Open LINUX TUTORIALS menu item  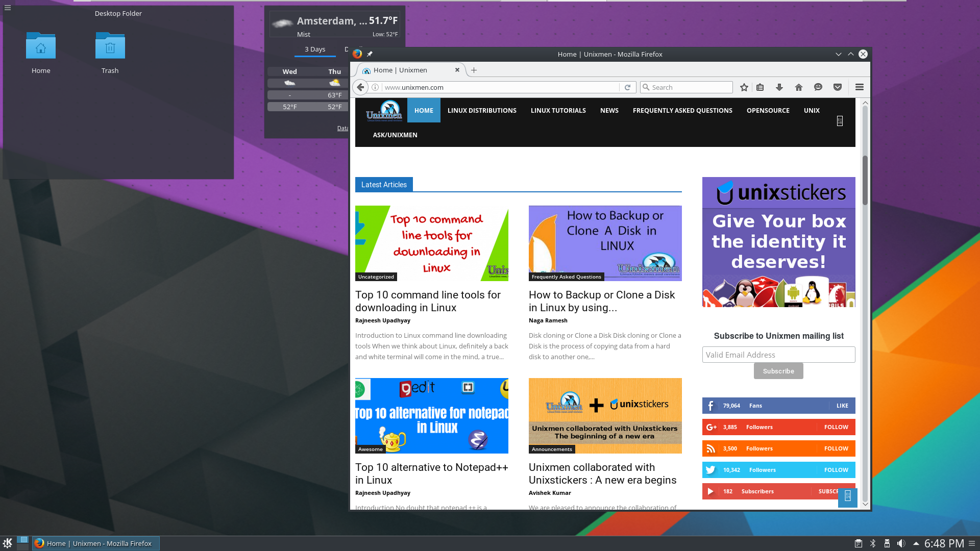[x=558, y=110]
